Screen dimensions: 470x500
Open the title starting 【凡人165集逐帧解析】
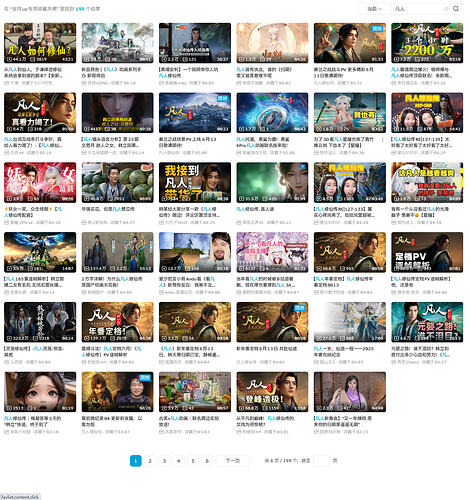pos(34,282)
